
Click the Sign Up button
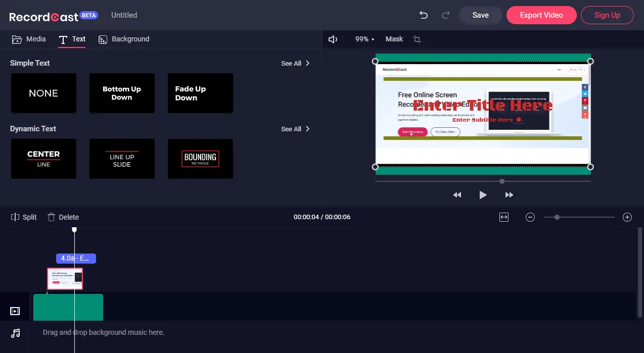pyautogui.click(x=607, y=15)
